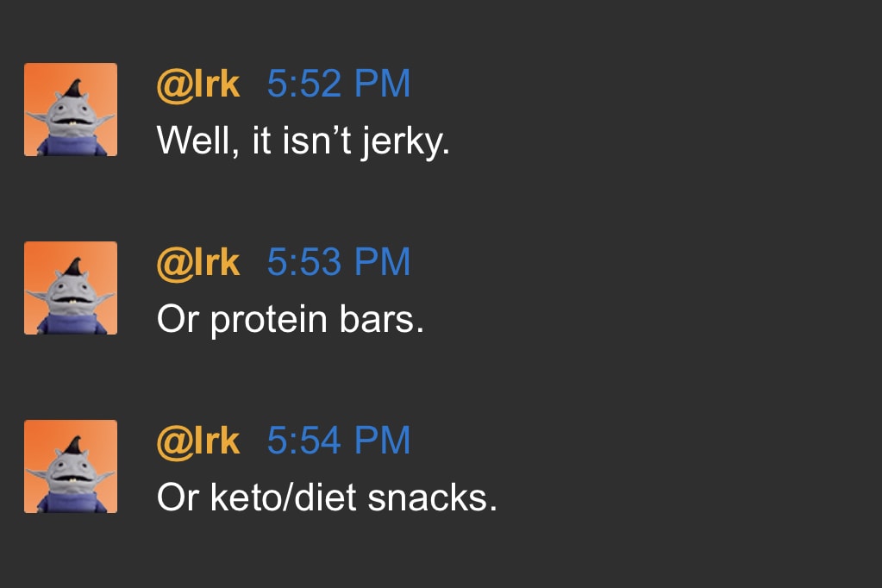Screen dimensions: 882x588
Task: Open the avatar beside the protein bars message
Action: [71, 288]
